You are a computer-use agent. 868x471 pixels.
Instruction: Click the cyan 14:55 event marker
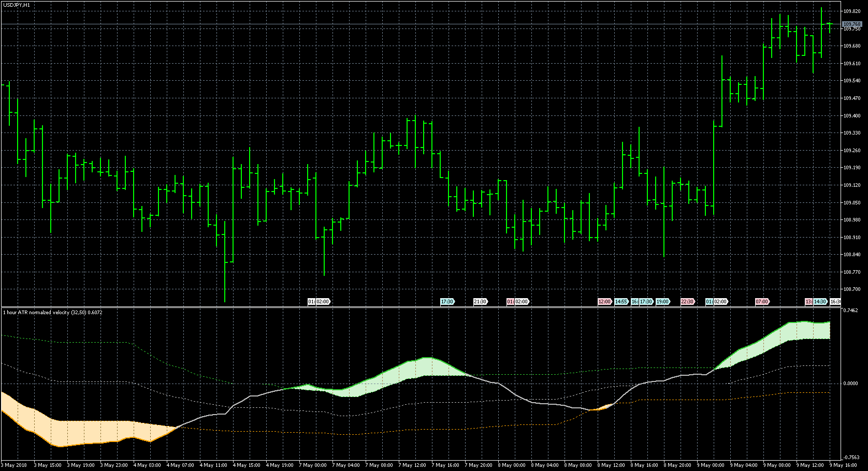(621, 302)
